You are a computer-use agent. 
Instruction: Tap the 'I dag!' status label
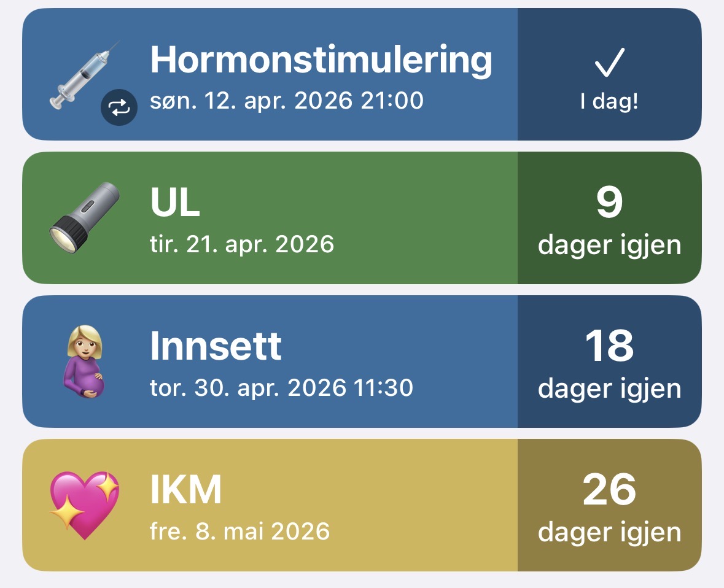point(609,102)
